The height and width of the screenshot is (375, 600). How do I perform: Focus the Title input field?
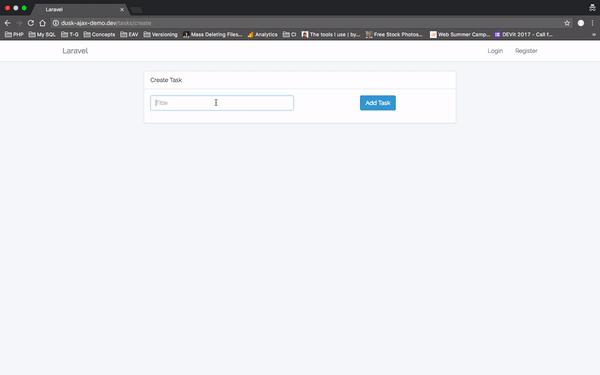[x=222, y=103]
